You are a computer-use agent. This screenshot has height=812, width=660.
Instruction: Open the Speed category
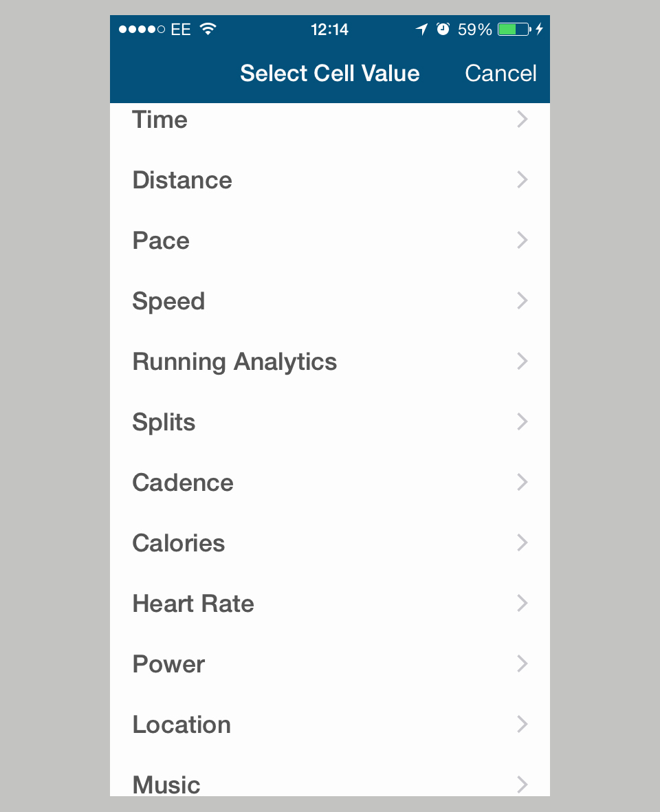pyautogui.click(x=168, y=301)
